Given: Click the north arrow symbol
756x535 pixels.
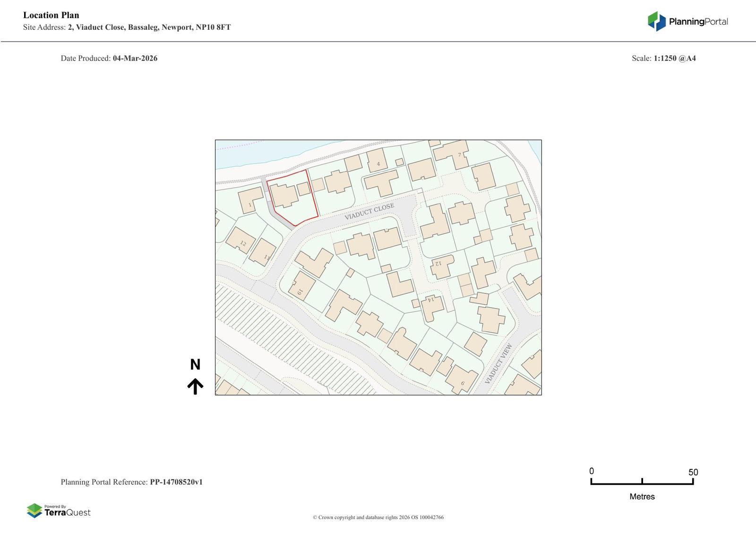Looking at the screenshot, I should (195, 386).
